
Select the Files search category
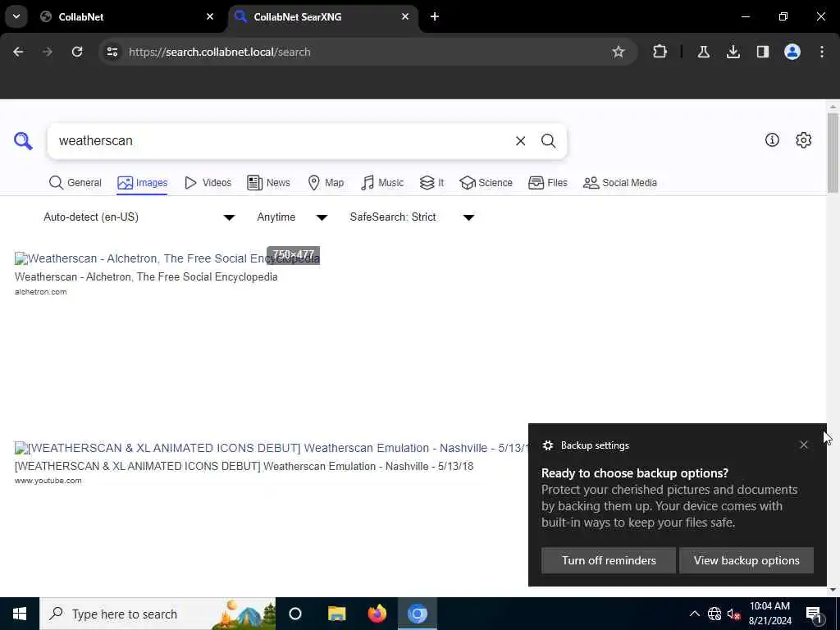tap(547, 183)
